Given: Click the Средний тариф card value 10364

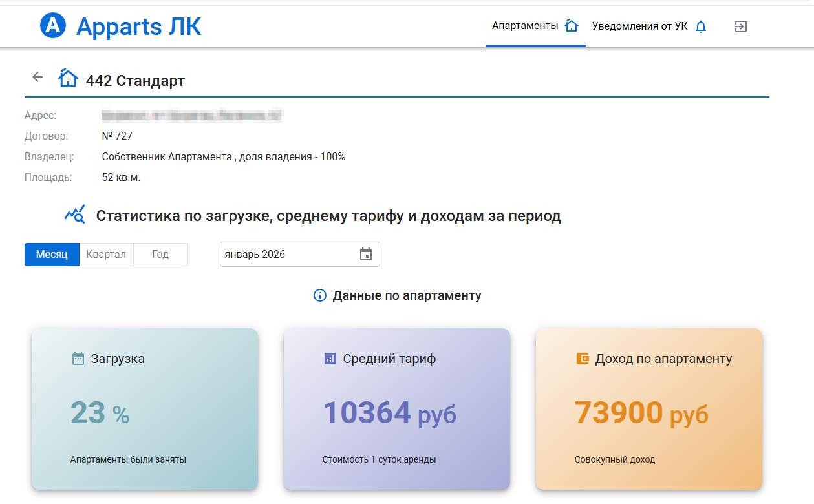Looking at the screenshot, I should click(x=367, y=412).
